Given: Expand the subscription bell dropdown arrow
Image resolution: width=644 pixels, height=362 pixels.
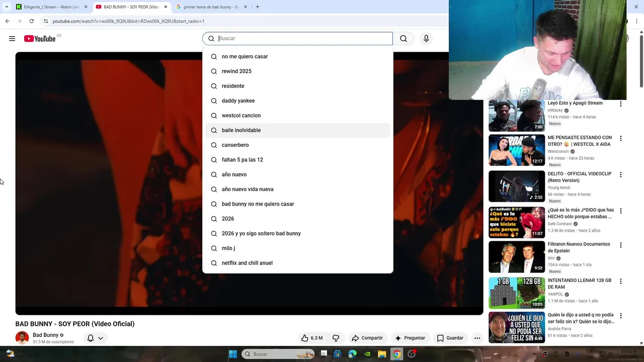Looking at the screenshot, I should point(101,338).
